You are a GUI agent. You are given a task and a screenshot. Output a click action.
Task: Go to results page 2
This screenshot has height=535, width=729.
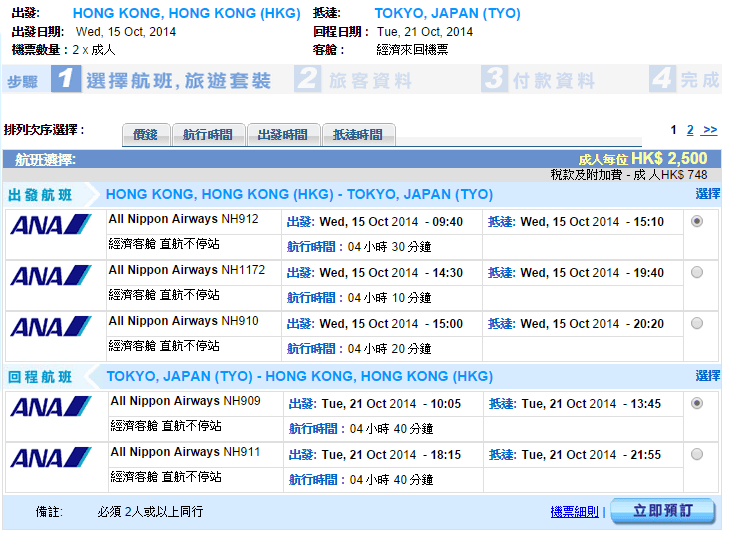point(690,130)
